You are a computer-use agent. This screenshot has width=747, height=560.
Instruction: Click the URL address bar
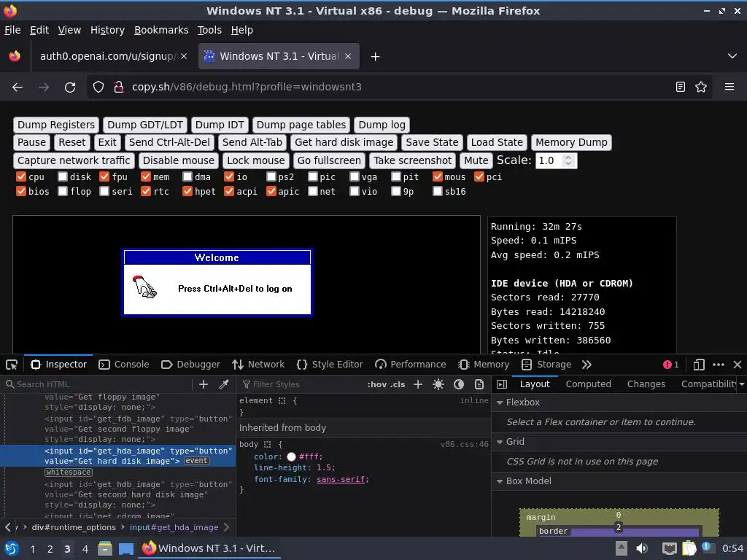coord(400,87)
